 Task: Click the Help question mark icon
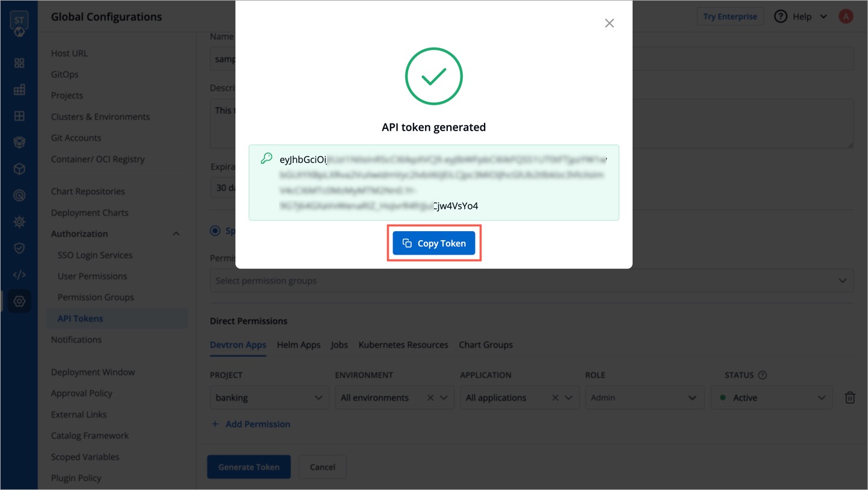click(x=781, y=17)
